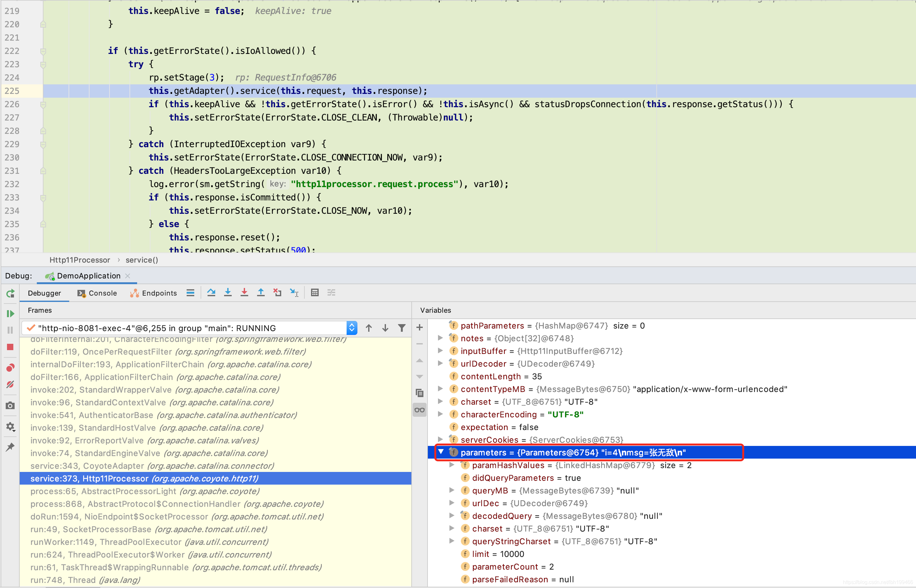This screenshot has width=916, height=588.
Task: Select the limit = 10000 variable
Action: tap(672, 554)
